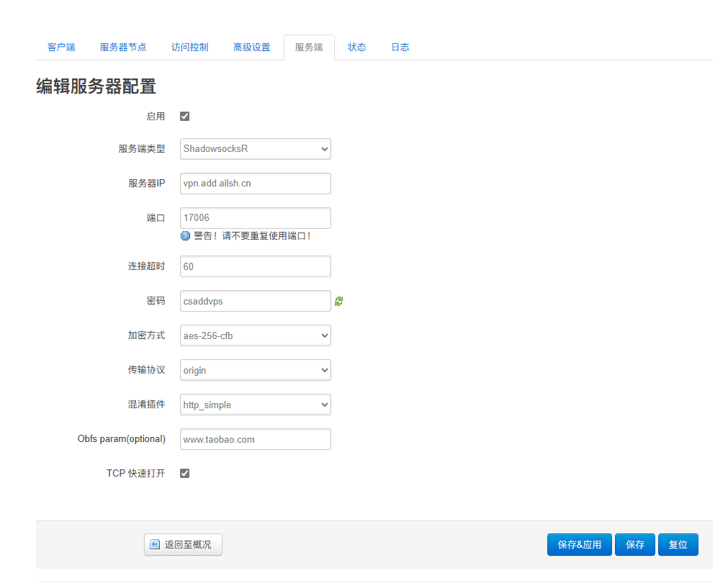Click the 复位 reset button
728x586 pixels.
678,545
